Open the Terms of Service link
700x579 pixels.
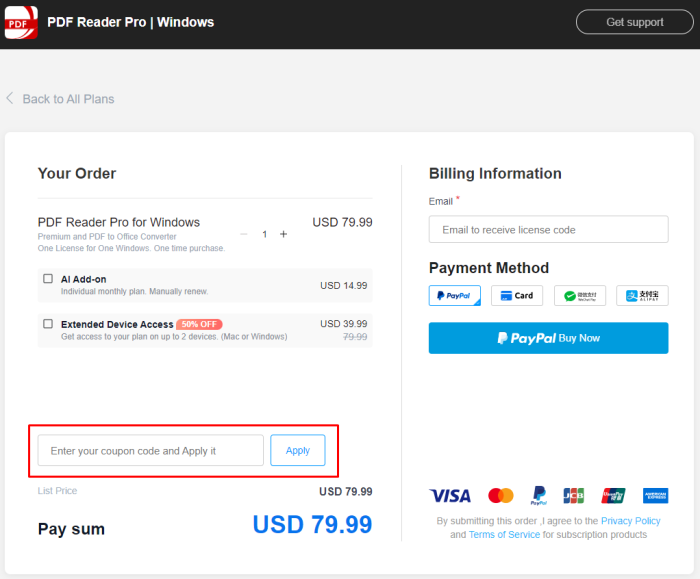click(x=504, y=534)
